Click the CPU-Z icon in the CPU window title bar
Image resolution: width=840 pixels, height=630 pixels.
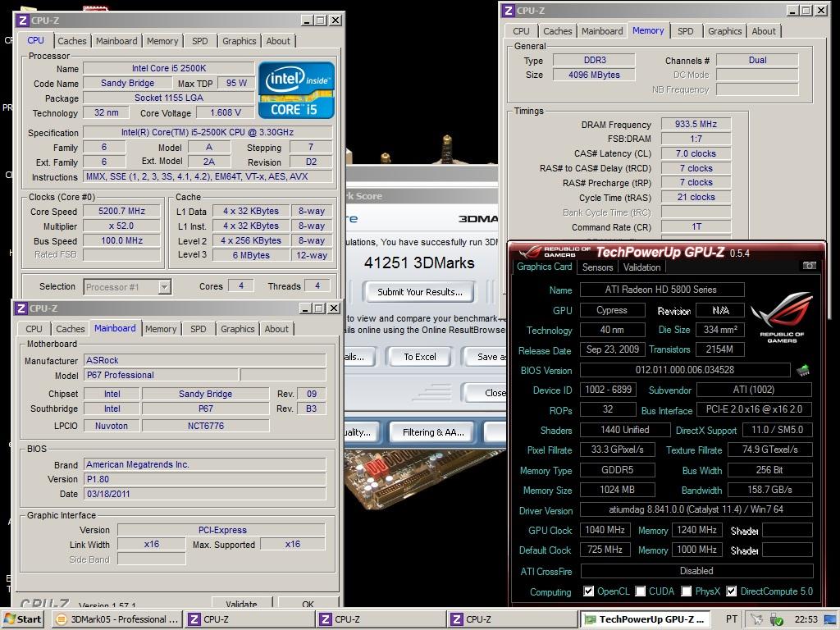coord(22,21)
